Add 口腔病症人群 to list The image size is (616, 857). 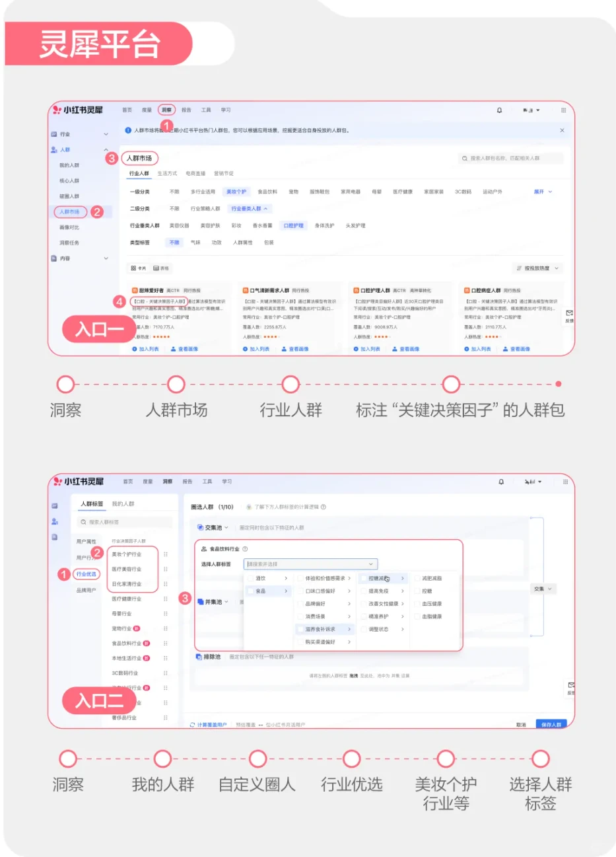point(477,349)
